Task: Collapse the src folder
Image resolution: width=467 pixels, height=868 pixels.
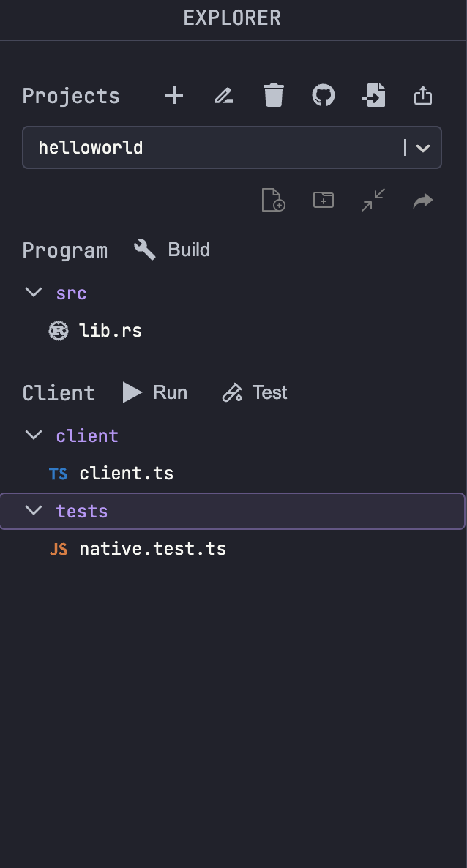Action: (34, 293)
